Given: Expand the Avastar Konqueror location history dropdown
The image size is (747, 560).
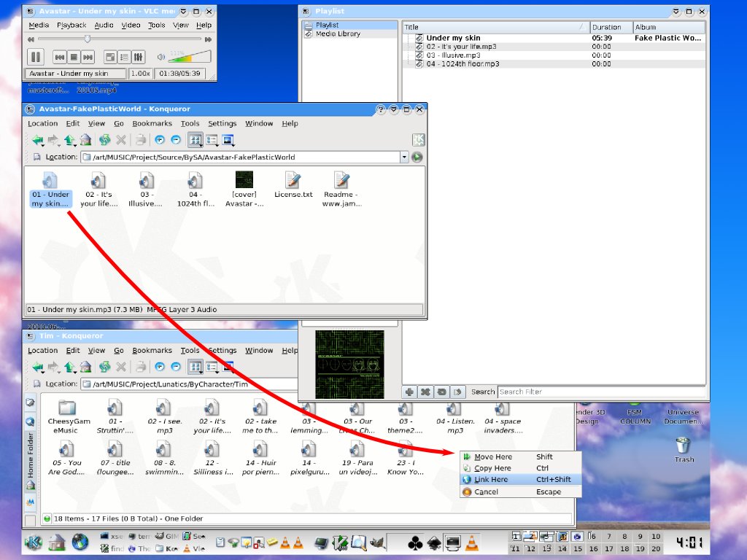Looking at the screenshot, I should click(x=404, y=157).
